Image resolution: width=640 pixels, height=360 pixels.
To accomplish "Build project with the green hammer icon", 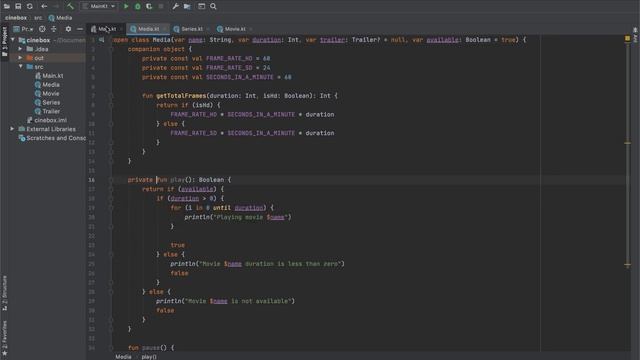I will (70, 6).
